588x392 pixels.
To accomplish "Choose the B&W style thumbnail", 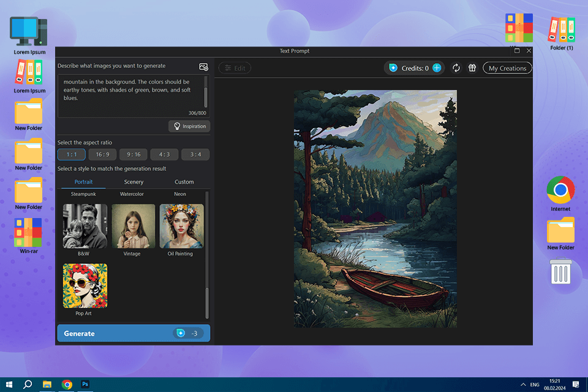I will click(x=85, y=226).
